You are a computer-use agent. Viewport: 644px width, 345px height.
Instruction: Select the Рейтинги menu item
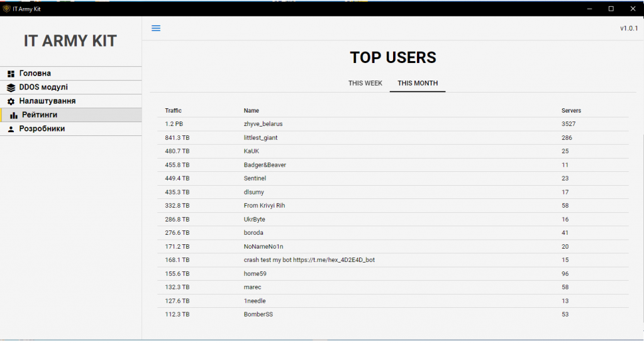coord(70,115)
